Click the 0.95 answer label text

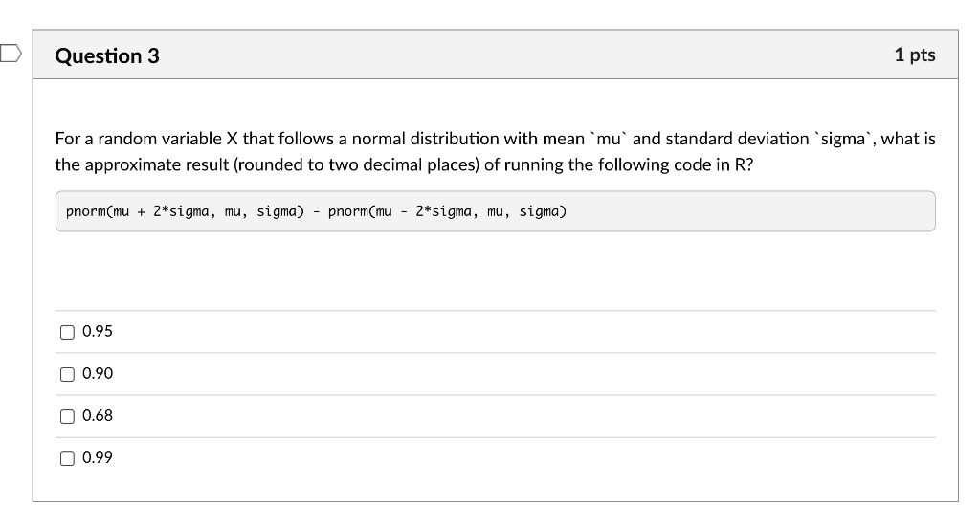(x=98, y=332)
